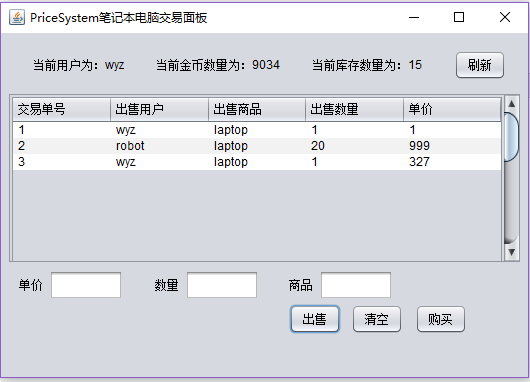
Task: Maximize the PriceSystem window
Action: (459, 17)
